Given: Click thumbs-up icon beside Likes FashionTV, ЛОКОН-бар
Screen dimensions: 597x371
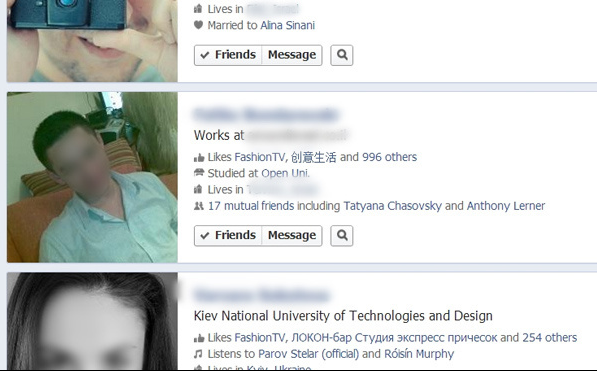Looking at the screenshot, I should coord(199,338).
